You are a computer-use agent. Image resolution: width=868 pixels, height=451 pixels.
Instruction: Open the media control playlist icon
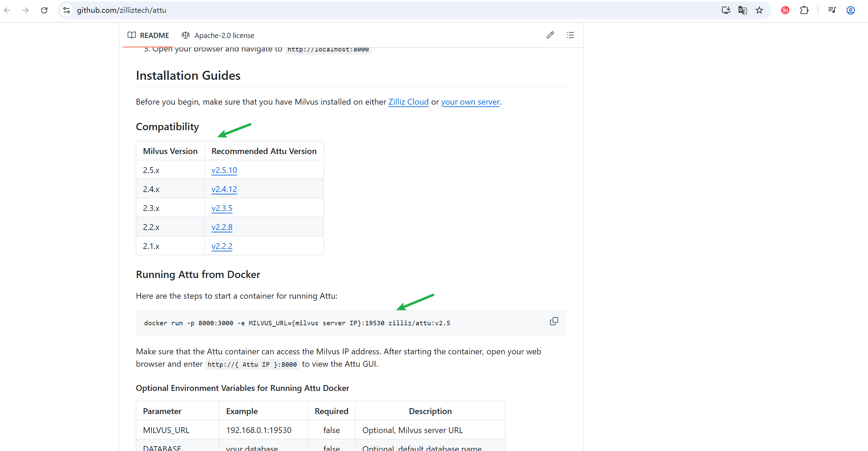click(832, 10)
